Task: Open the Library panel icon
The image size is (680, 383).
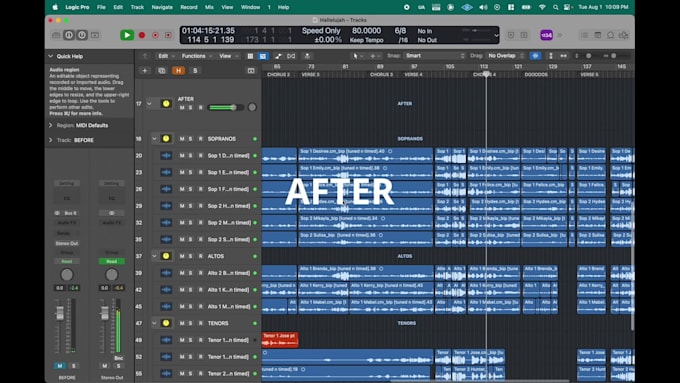Action: (56, 35)
